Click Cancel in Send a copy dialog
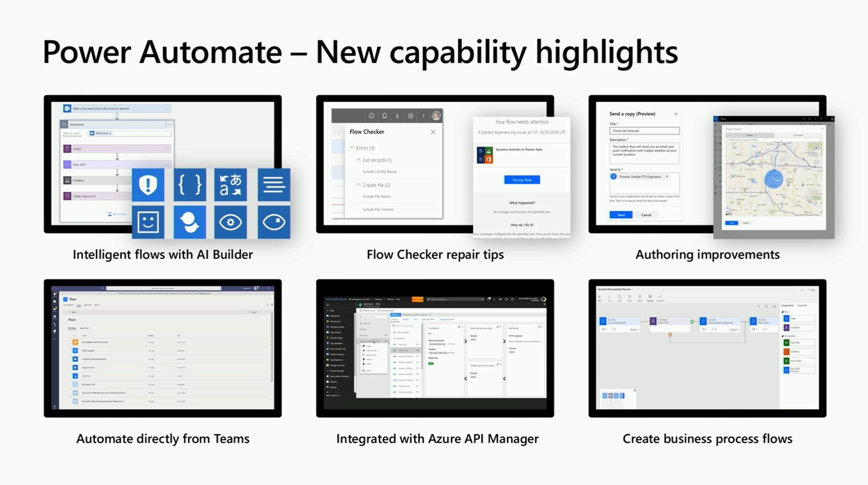 646,215
